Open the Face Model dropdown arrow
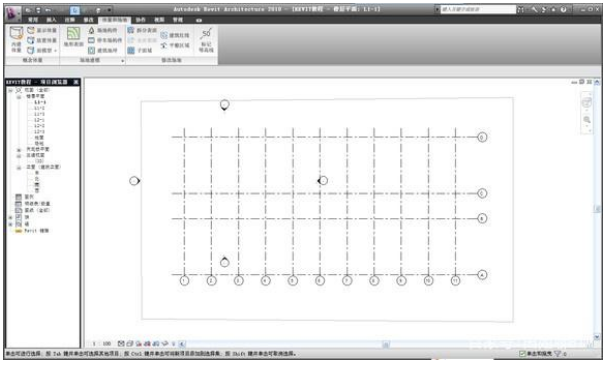Image resolution: width=612 pixels, height=365 pixels. [55, 51]
